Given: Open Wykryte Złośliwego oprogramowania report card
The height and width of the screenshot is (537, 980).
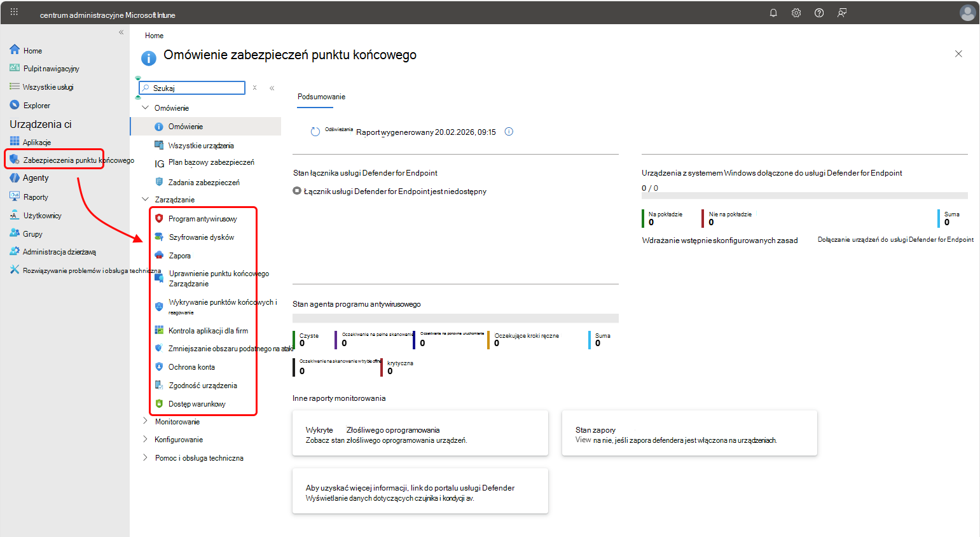Looking at the screenshot, I should click(x=420, y=433).
